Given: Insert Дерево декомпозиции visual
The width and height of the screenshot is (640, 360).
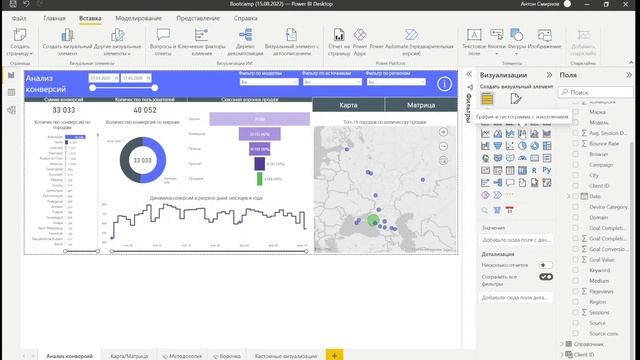Looking at the screenshot, I should (x=245, y=42).
